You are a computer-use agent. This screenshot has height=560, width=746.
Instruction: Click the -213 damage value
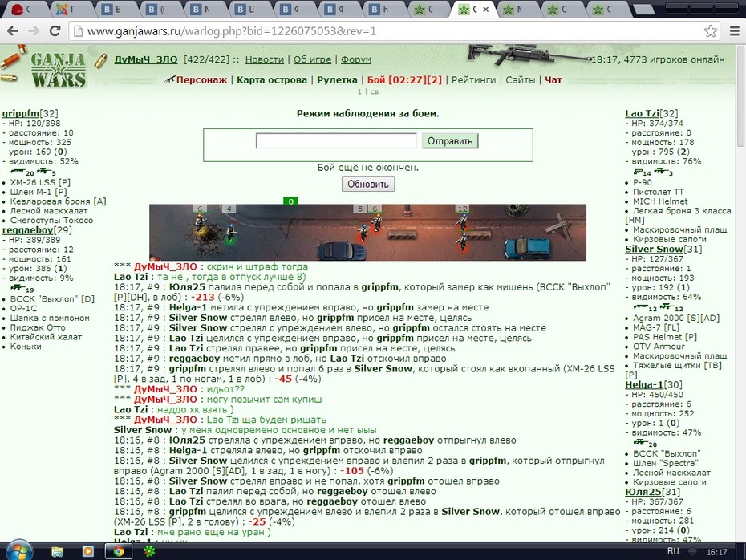202,297
